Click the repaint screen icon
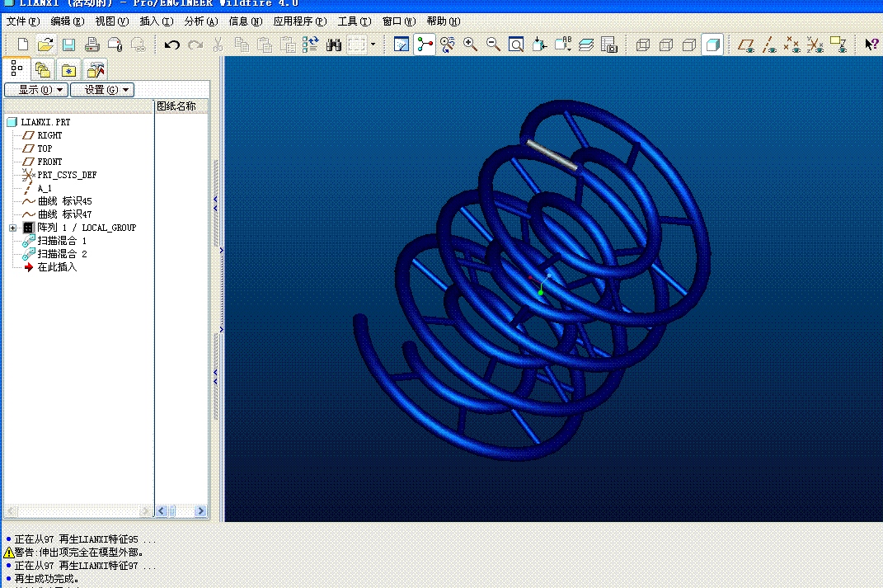Image resolution: width=883 pixels, height=588 pixels. tap(401, 45)
